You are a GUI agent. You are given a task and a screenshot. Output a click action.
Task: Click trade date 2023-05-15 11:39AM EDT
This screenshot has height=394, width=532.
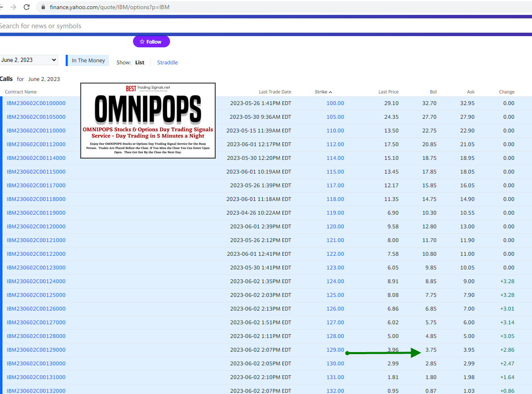(259, 131)
